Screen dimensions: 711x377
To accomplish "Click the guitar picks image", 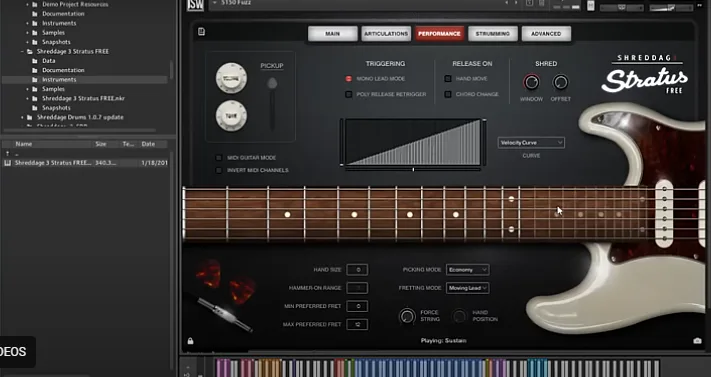I will tap(225, 281).
